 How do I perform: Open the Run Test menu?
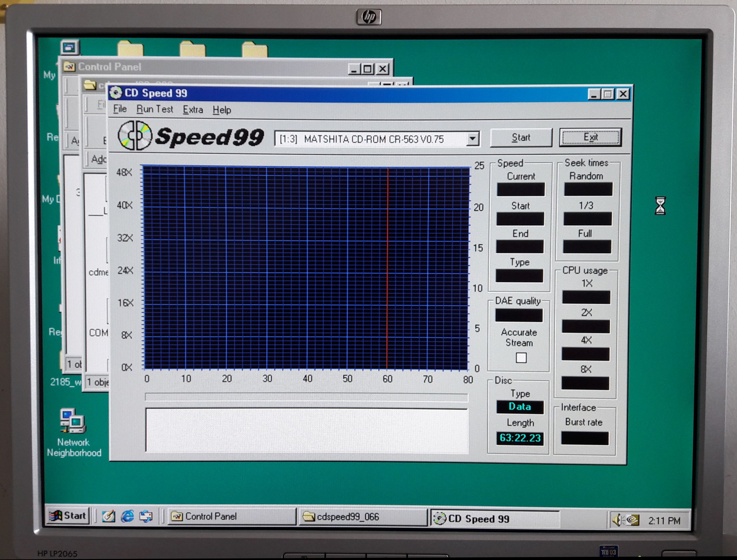pos(155,109)
